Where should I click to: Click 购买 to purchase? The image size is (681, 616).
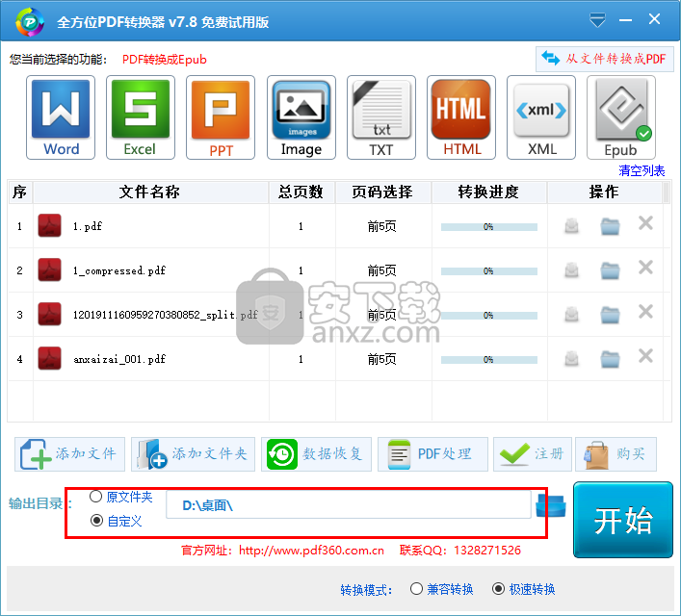pos(616,454)
